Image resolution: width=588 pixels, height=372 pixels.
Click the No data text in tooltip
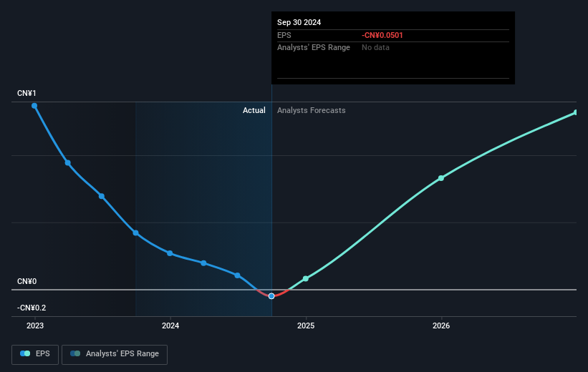pyautogui.click(x=375, y=48)
